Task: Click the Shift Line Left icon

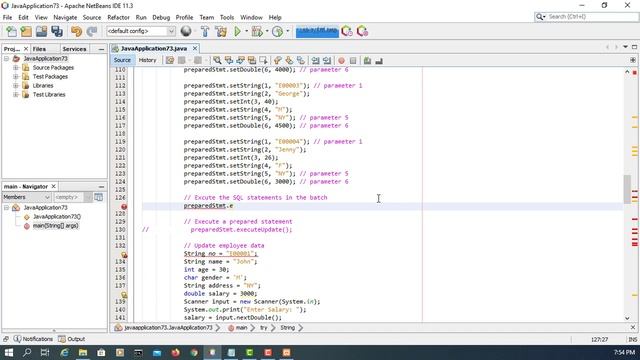Action: [316, 60]
